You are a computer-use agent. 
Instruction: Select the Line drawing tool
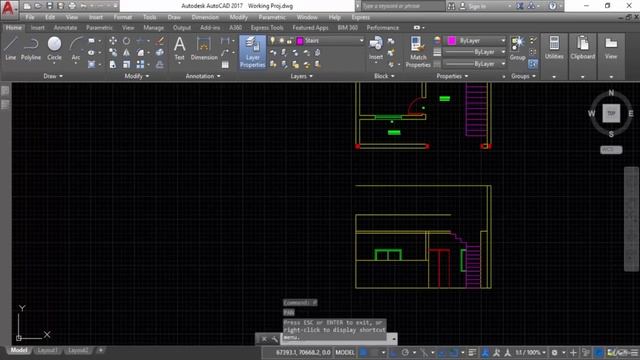11,48
